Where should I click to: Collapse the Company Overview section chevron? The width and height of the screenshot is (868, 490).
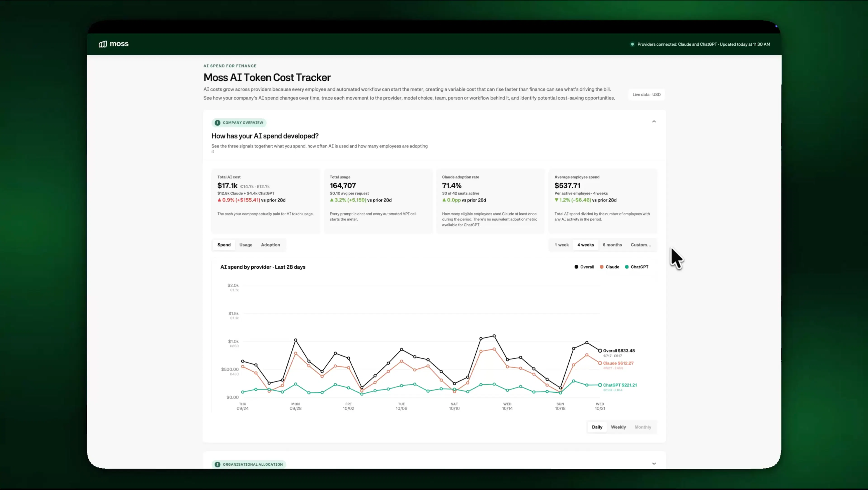click(654, 121)
